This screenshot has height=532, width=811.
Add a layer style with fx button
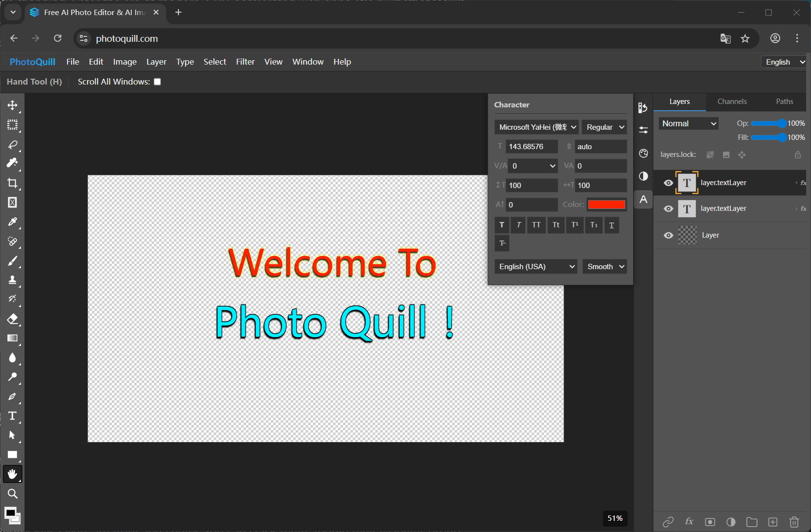689,521
